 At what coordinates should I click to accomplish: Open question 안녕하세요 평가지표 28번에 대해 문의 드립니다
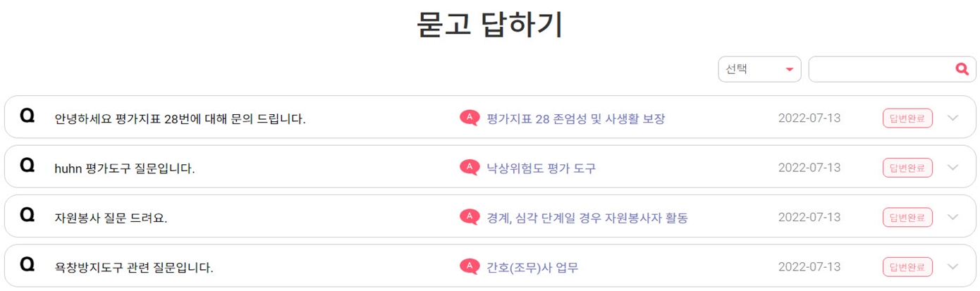[x=180, y=119]
